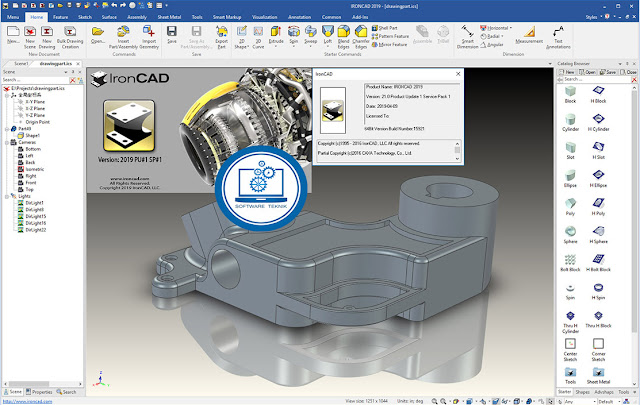Select Shape1 in the scene tree

click(29, 136)
